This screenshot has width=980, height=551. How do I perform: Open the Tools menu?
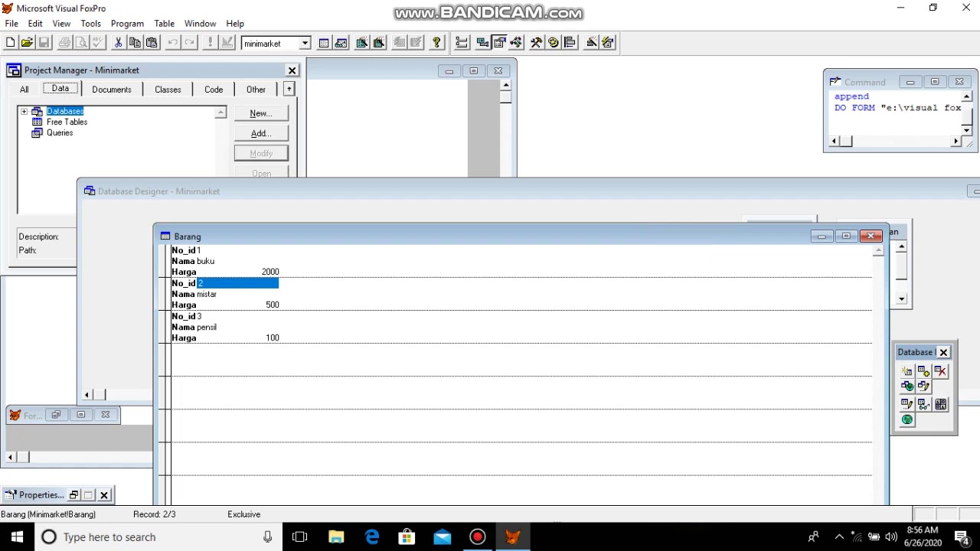90,24
